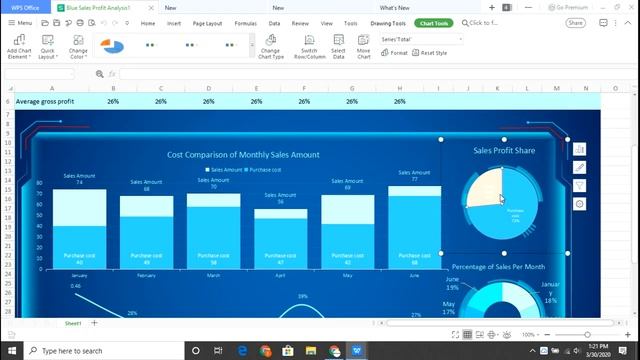Image resolution: width=640 pixels, height=360 pixels.
Task: Click the Print Preview icon
Action: point(92,23)
